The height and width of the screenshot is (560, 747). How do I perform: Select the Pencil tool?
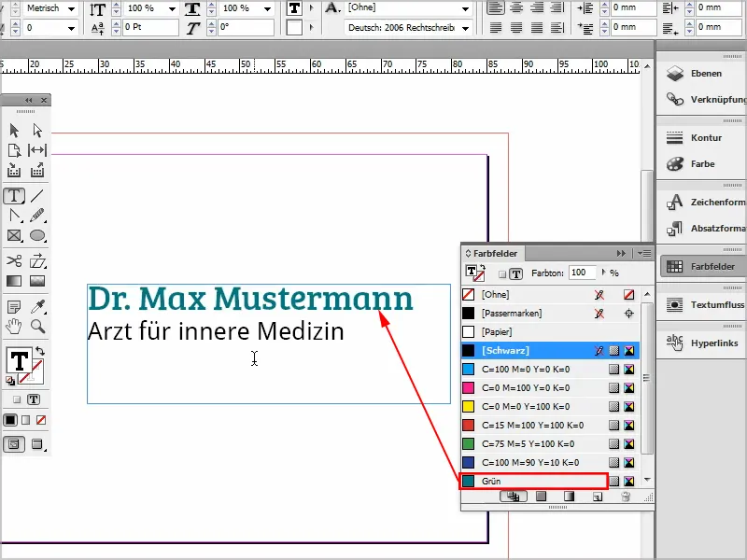(x=37, y=216)
